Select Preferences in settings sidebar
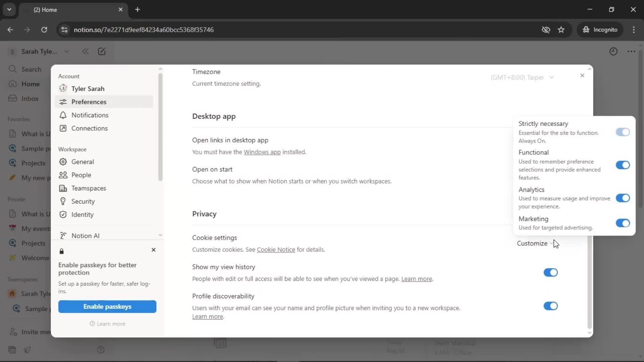The image size is (644, 362). 104,102
